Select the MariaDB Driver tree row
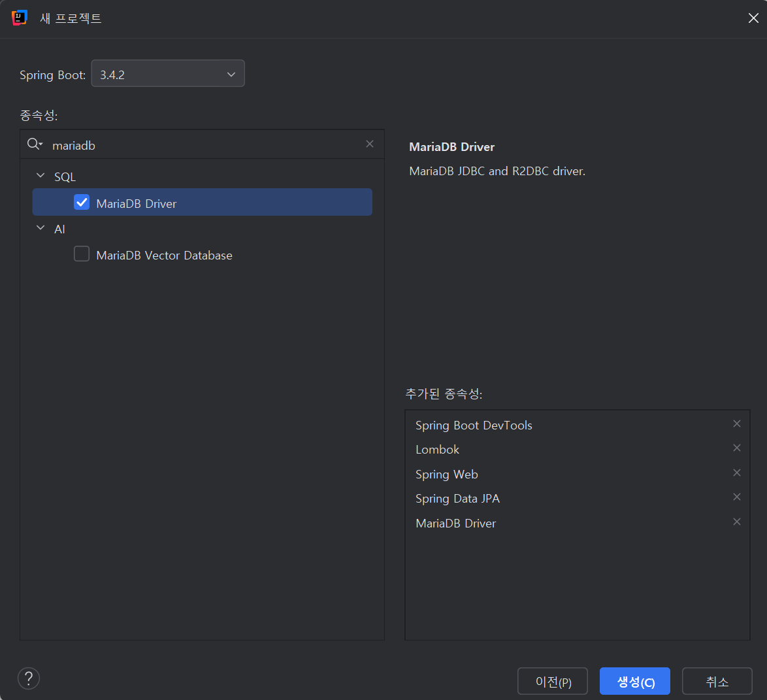This screenshot has width=767, height=700. pyautogui.click(x=202, y=202)
